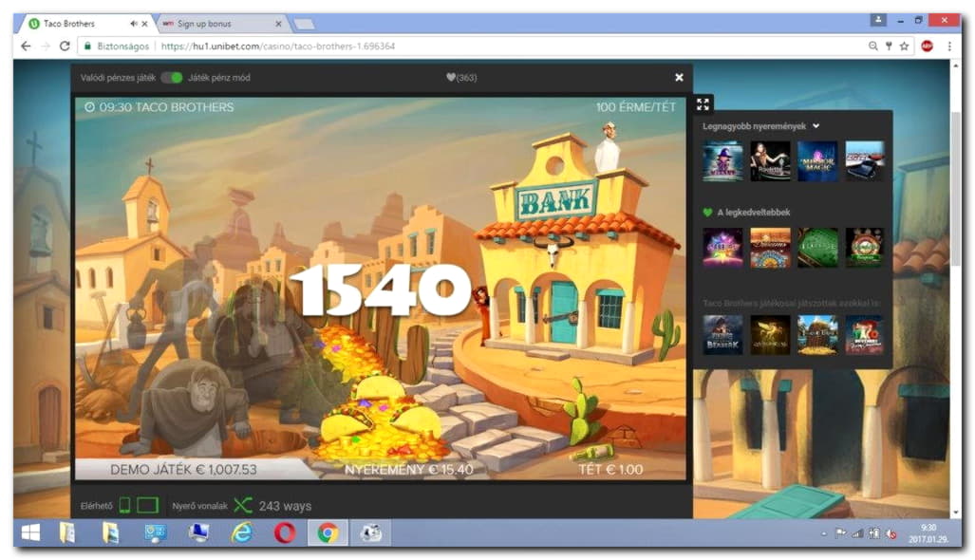Open the Roulette game thumbnail in biggest wins
Viewport: 975px width, 560px height.
pyautogui.click(x=770, y=161)
